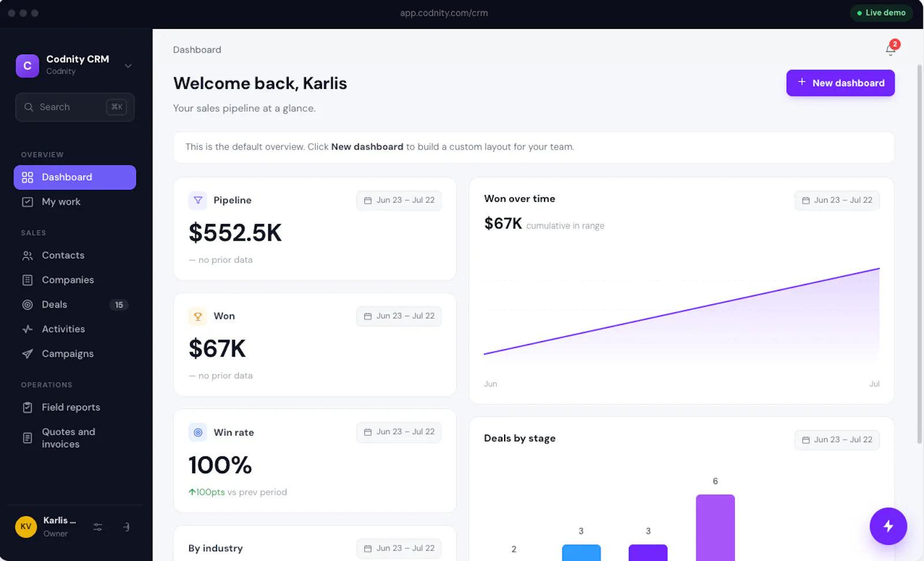The height and width of the screenshot is (561, 924).
Task: Click the Pipeline funnel icon
Action: tap(198, 200)
